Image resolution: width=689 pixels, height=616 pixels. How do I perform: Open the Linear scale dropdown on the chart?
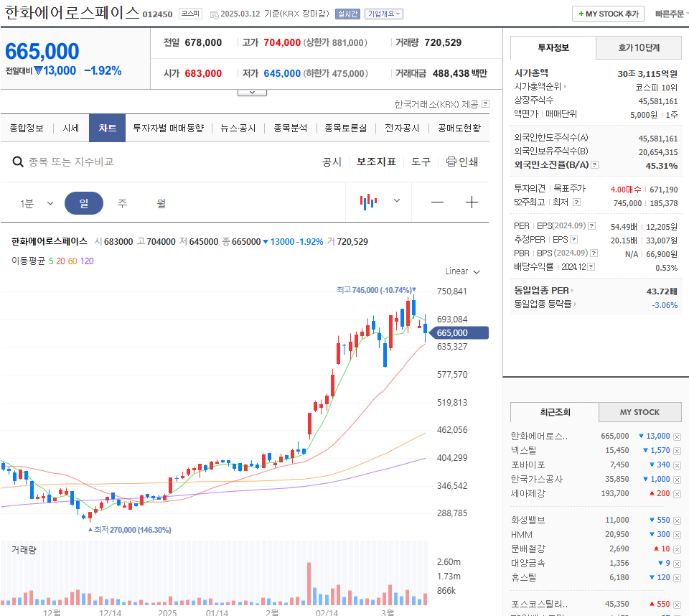click(x=461, y=271)
